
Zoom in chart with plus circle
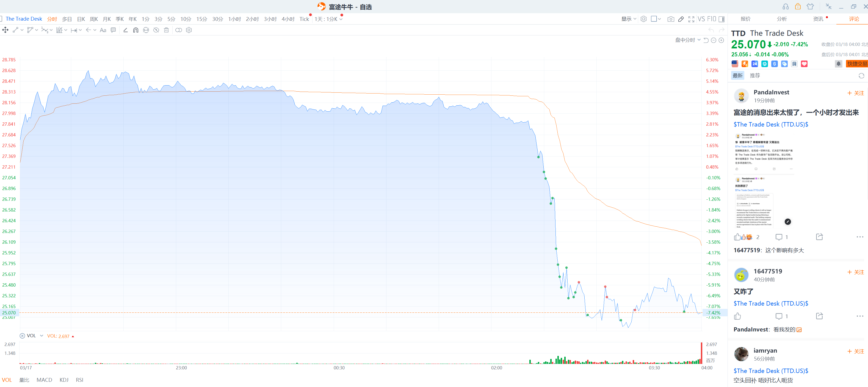[721, 40]
